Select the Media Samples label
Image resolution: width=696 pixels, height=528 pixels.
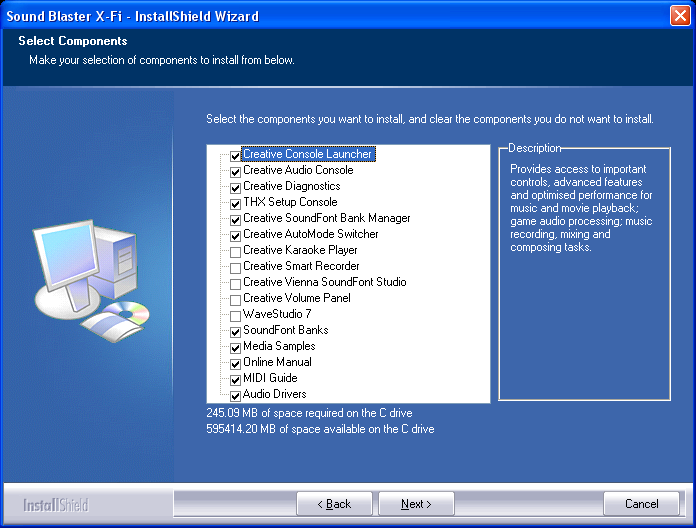tap(279, 346)
